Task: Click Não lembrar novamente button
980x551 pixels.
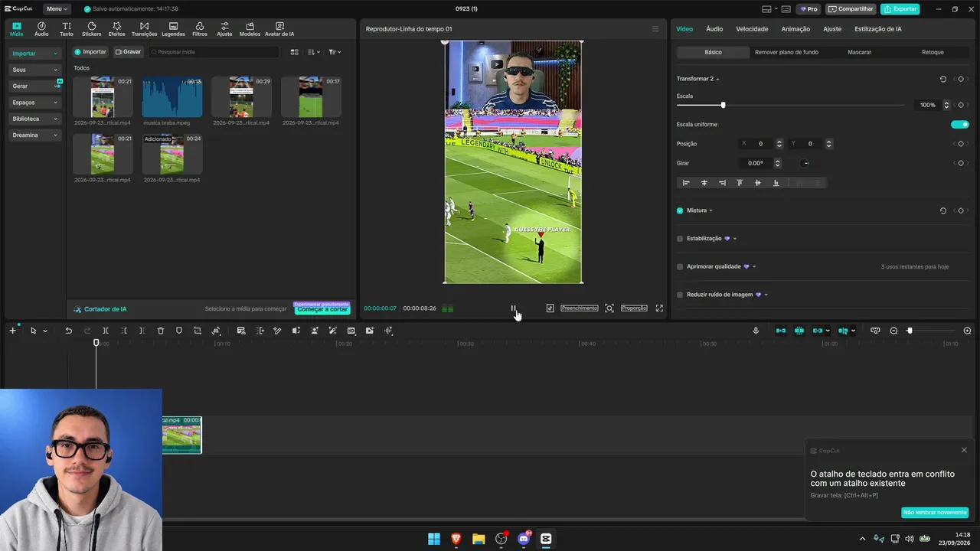Action: [x=935, y=513]
